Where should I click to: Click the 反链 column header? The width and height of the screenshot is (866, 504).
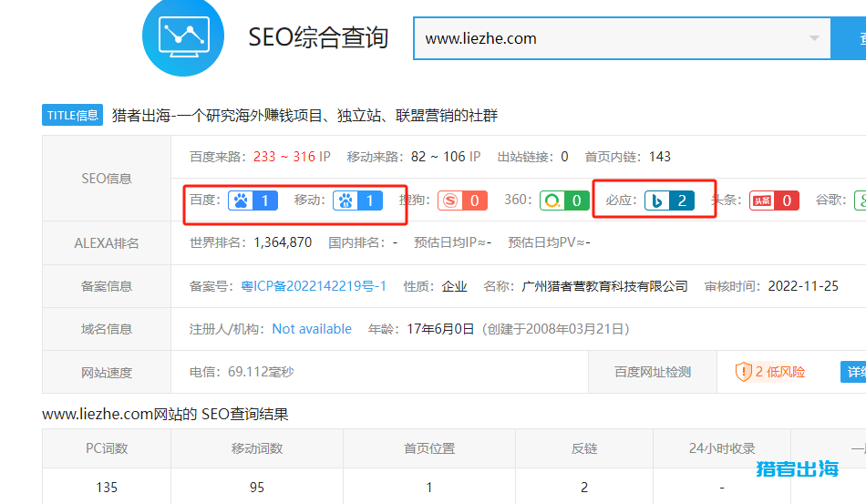click(x=584, y=448)
